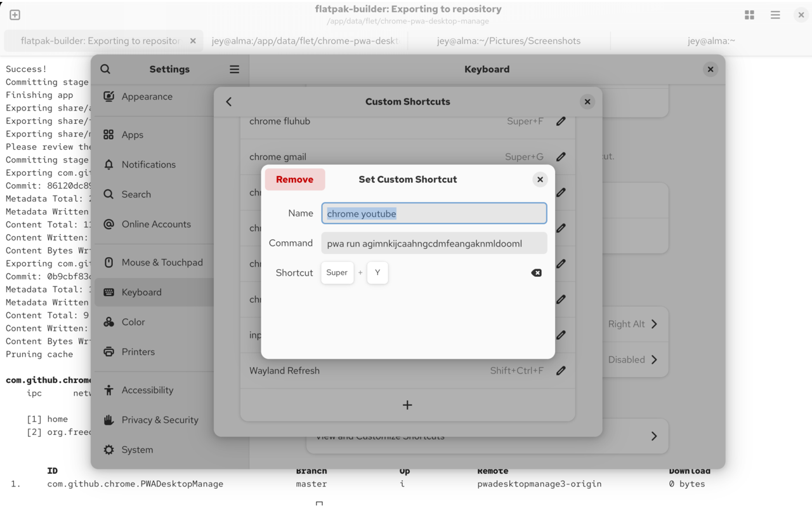This screenshot has height=508, width=812.
Task: Edit the chrome fluhub shortcut pencil icon
Action: click(561, 121)
